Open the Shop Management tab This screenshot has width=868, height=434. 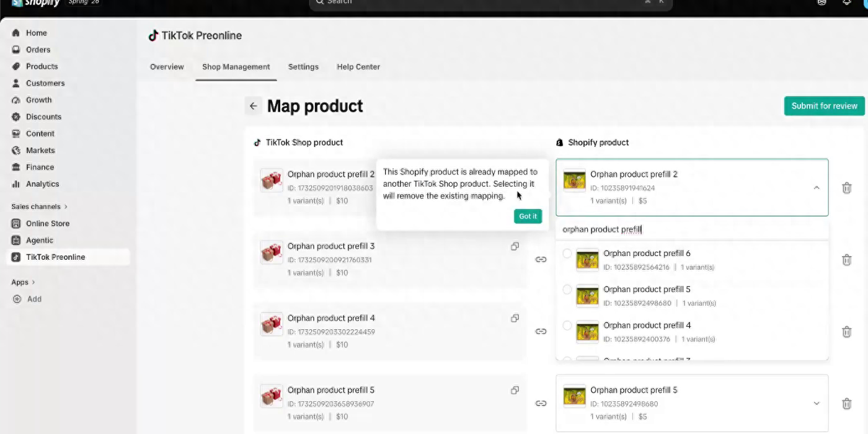(x=236, y=67)
